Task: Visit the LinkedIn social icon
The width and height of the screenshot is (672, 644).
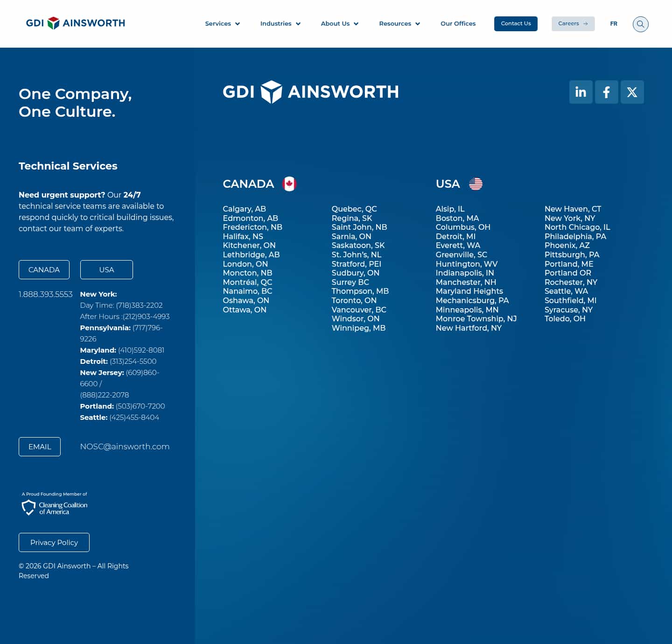Action: 581,92
